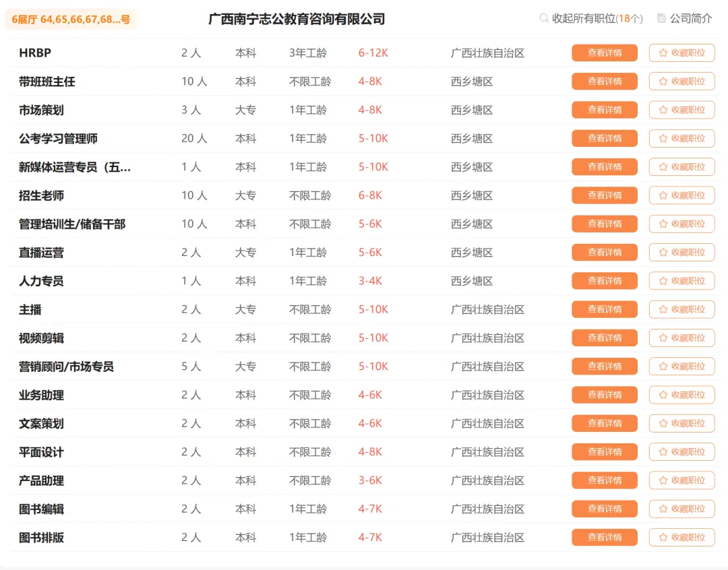
Task: Favorite the 营销顾问/市场专员 position
Action: coord(681,367)
